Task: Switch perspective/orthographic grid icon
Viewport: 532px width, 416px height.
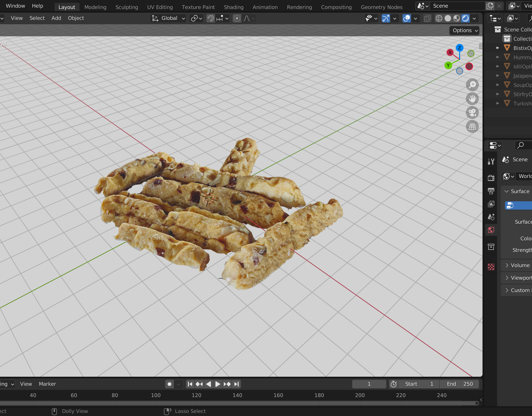Action: click(x=472, y=127)
